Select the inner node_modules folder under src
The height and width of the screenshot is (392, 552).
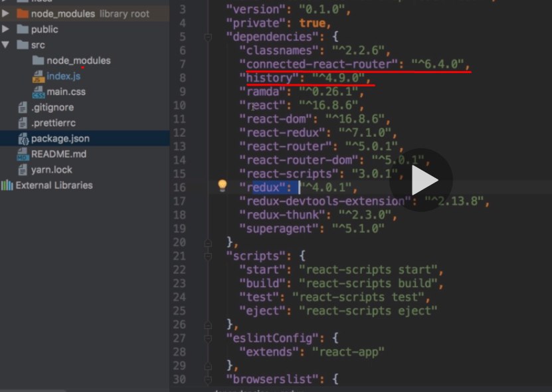click(78, 60)
